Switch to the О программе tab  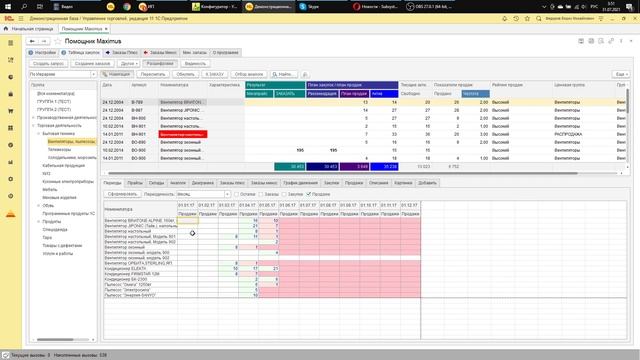point(225,53)
